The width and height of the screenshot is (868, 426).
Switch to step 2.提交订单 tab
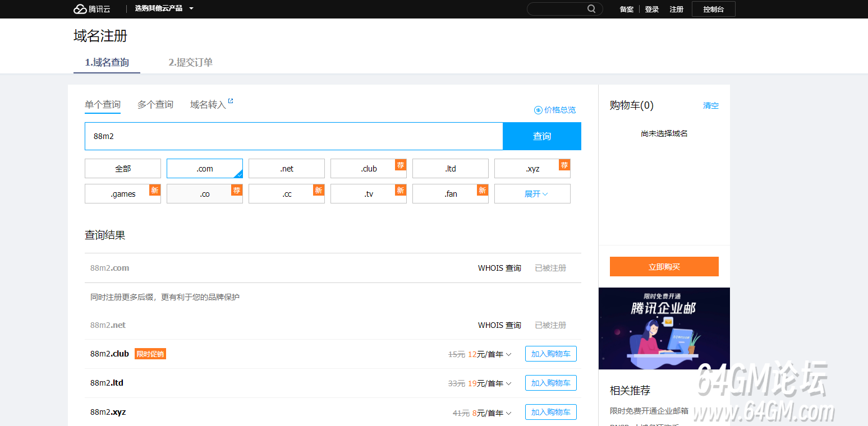191,63
